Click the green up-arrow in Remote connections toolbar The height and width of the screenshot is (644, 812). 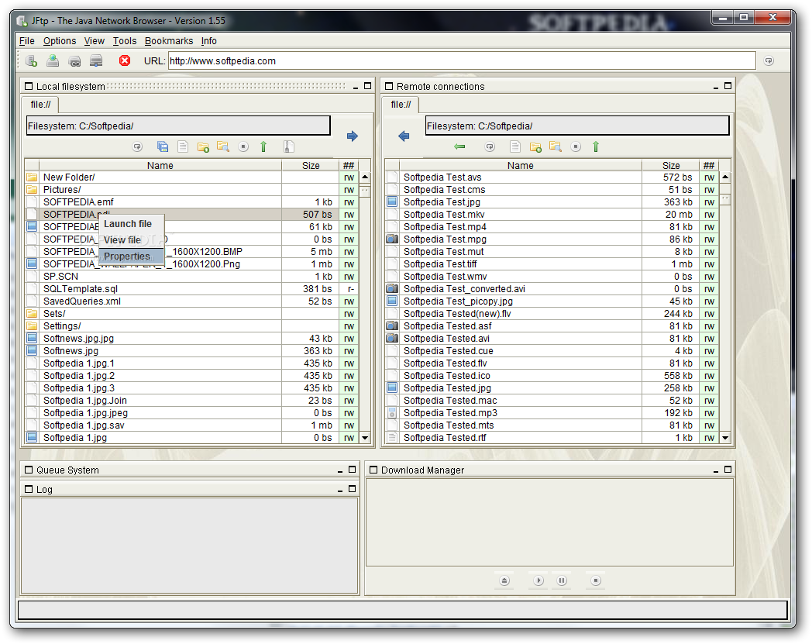(596, 146)
